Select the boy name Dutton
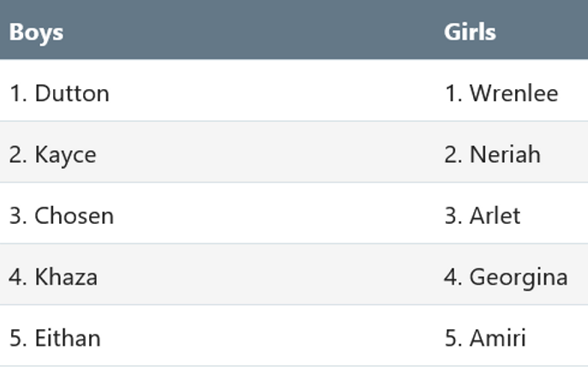588x367 pixels. coord(72,93)
